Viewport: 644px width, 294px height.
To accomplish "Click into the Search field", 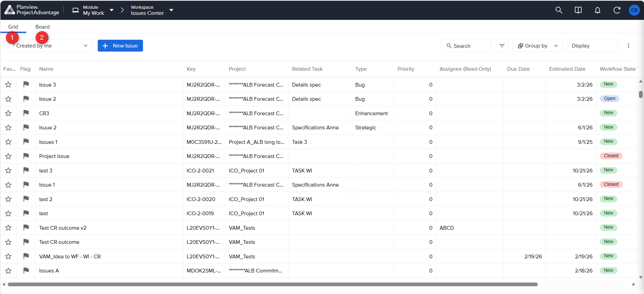I will 466,46.
